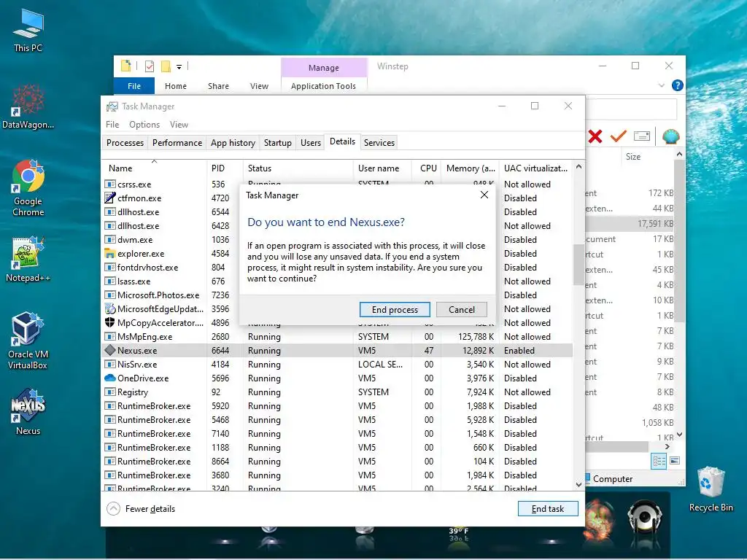The image size is (747, 560).
Task: Launch Oracle VM VirtualBox shortcut
Action: [x=28, y=341]
